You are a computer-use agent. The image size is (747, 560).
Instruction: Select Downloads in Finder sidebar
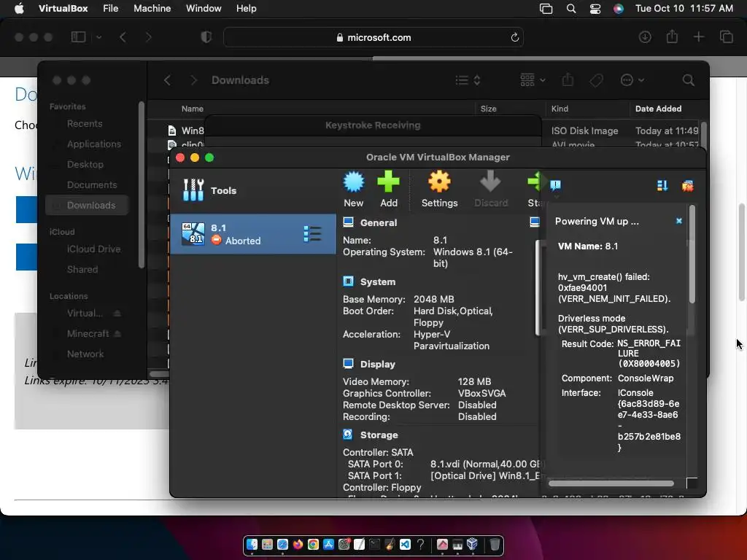[88, 205]
